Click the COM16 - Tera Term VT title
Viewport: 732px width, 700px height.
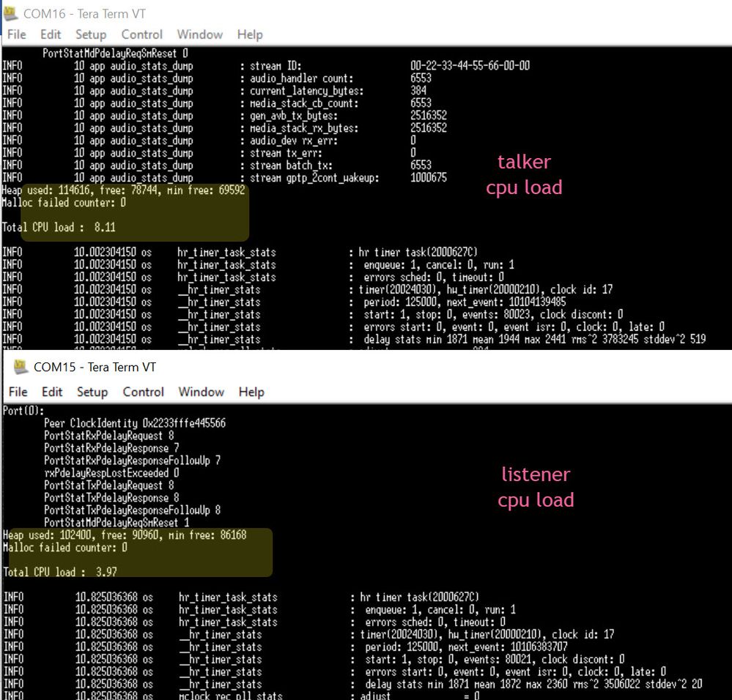[x=84, y=14]
